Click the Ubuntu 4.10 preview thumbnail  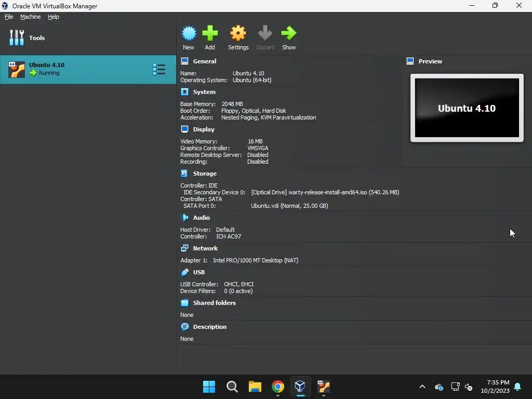point(467,108)
